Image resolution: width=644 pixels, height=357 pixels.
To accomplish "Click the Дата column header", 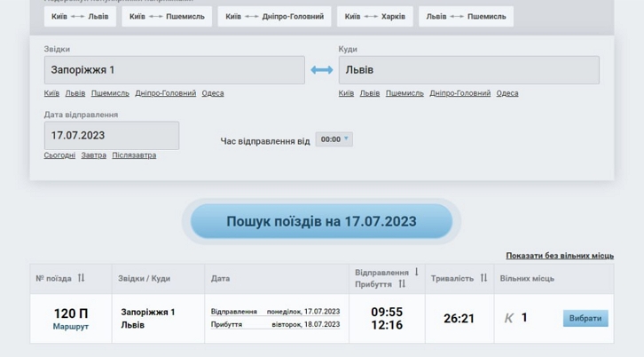I will [220, 279].
